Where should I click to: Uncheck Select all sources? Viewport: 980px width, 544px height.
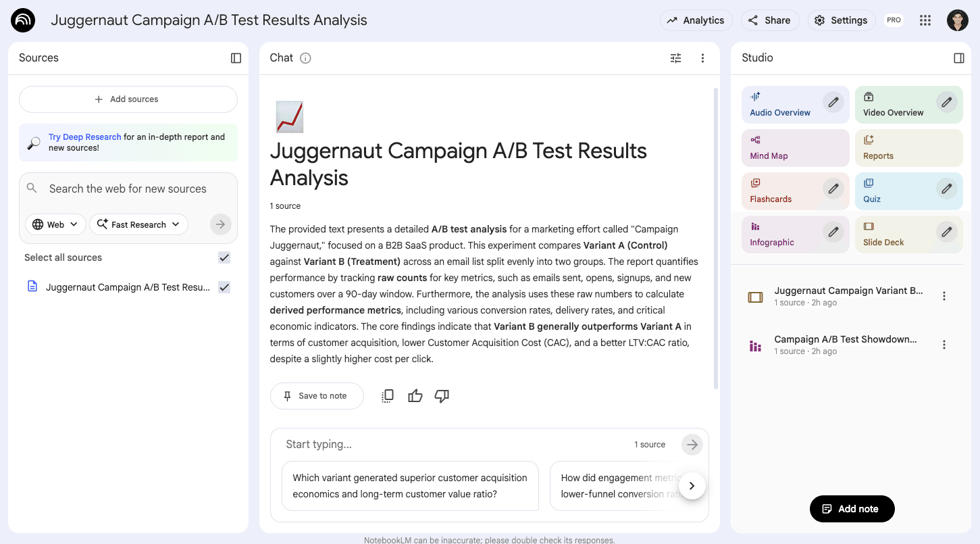[224, 257]
